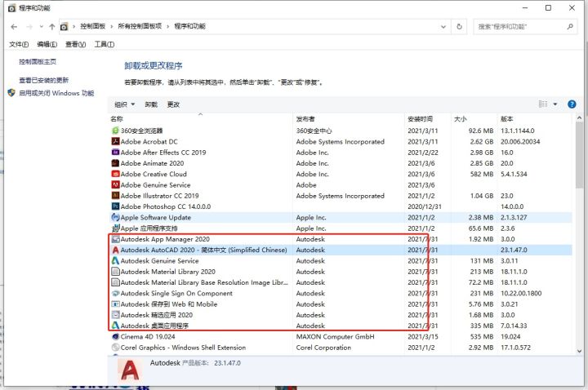
Task: Click the Apple Software Update icon
Action: (x=115, y=217)
